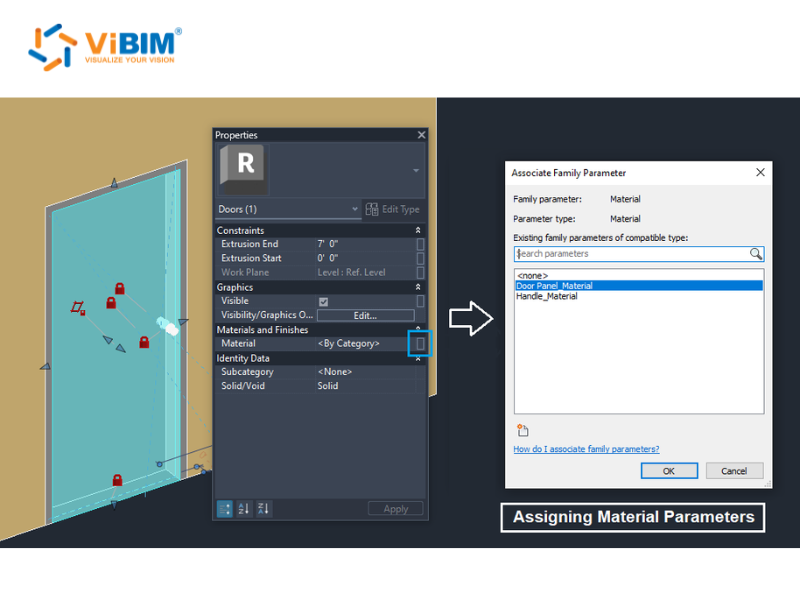Click the magnifier search icon
Image resolution: width=800 pixels, height=600 pixels.
pos(756,254)
